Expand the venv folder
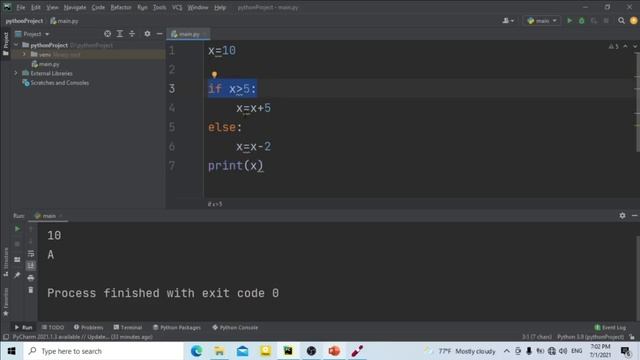Screen dimensions: 640x360 [x=24, y=54]
